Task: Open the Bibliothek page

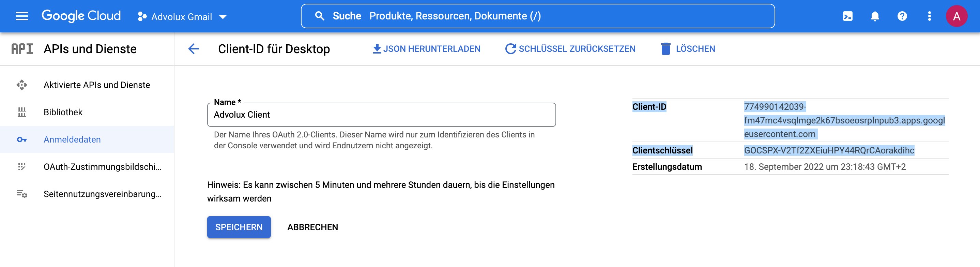Action: pos(87,112)
